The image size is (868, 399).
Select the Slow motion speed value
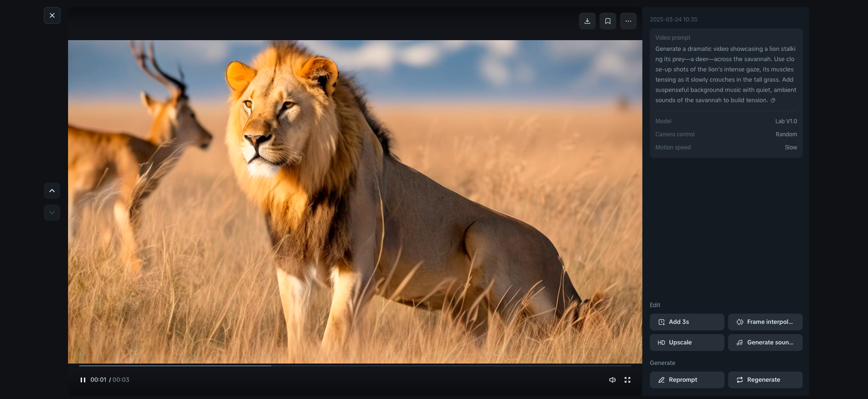(x=791, y=147)
